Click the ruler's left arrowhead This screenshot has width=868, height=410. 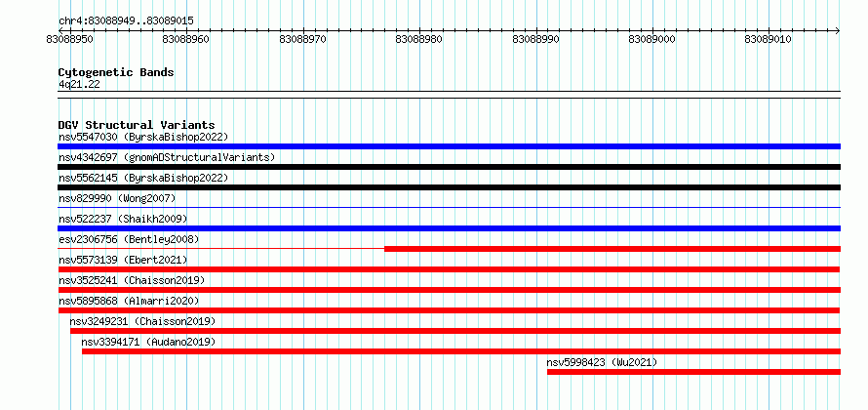coord(60,30)
